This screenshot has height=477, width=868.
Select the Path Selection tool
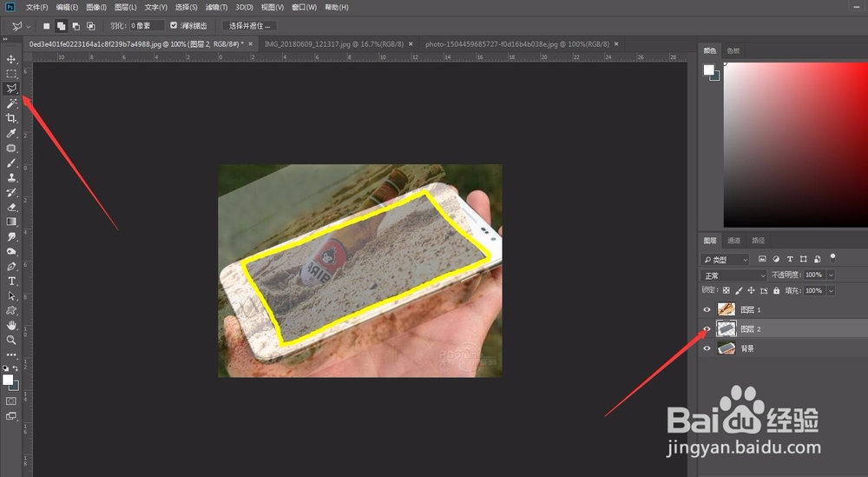[11, 295]
